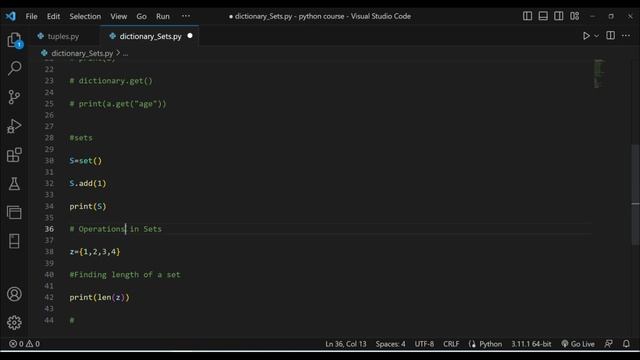
Task: Split the editor to the right
Action: click(611, 36)
